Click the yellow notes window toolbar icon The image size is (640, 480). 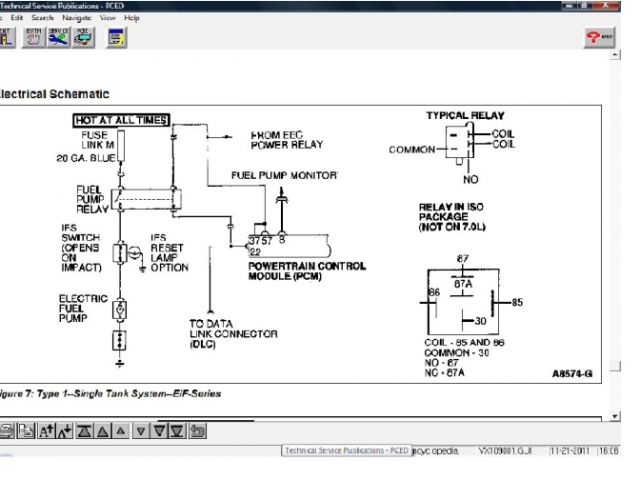[x=116, y=39]
